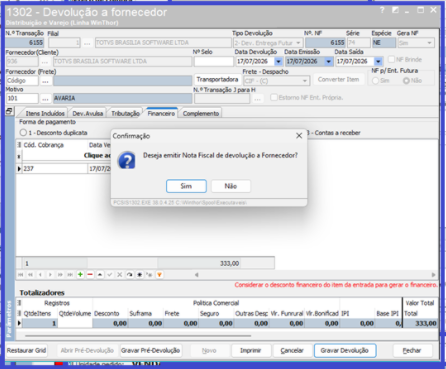Click the post checkmark icon in navigator
This screenshot has width=446, height=369.
click(110, 275)
